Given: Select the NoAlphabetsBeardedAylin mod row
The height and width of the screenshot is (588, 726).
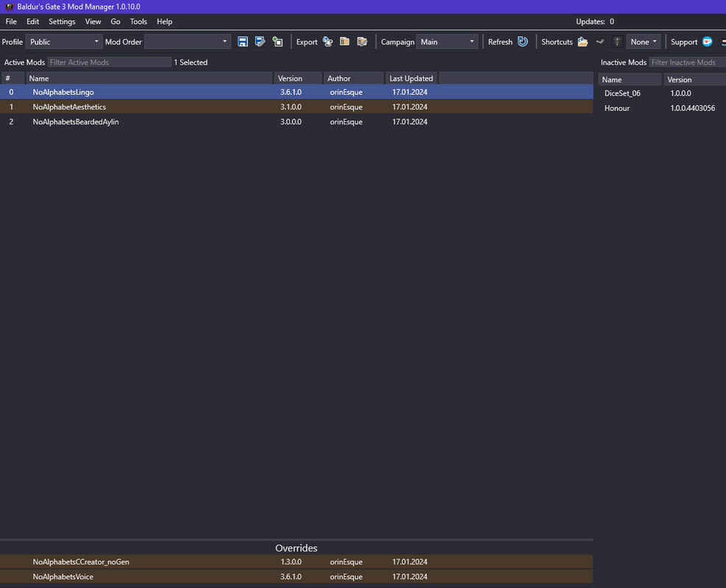Looking at the screenshot, I should 296,122.
